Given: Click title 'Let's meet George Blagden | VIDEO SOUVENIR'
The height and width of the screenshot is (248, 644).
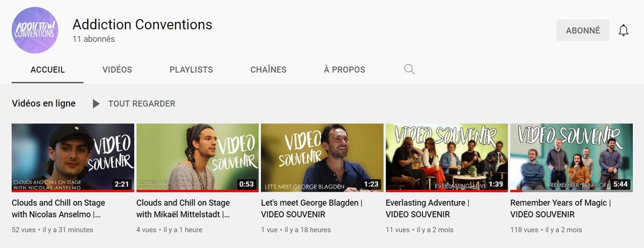Looking at the screenshot, I should [311, 209].
